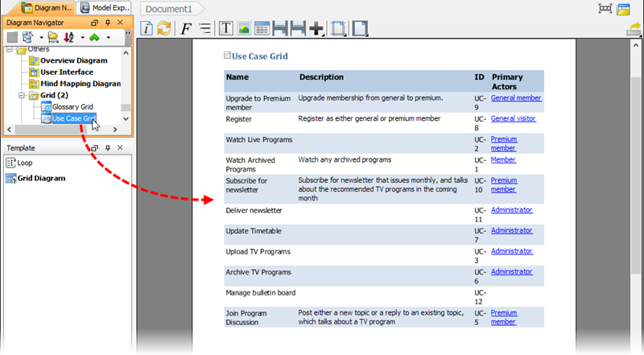
Task: Click the Document1 breadcrumb
Action: point(171,9)
